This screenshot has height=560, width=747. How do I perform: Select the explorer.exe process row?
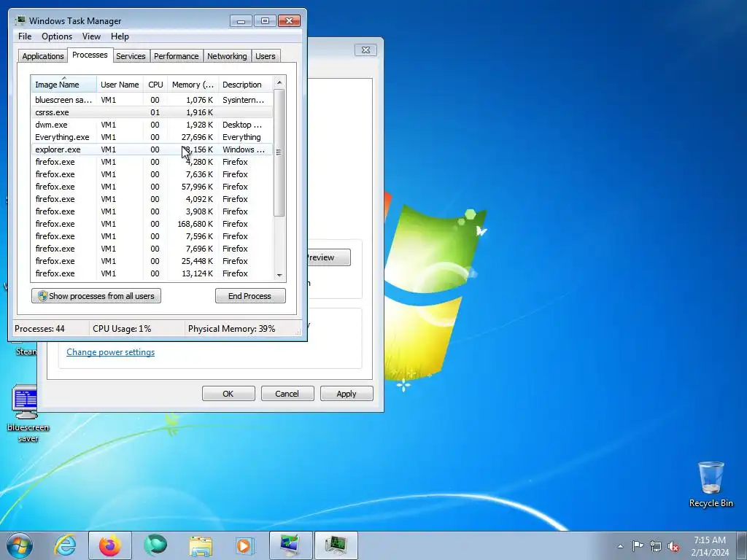coord(152,149)
